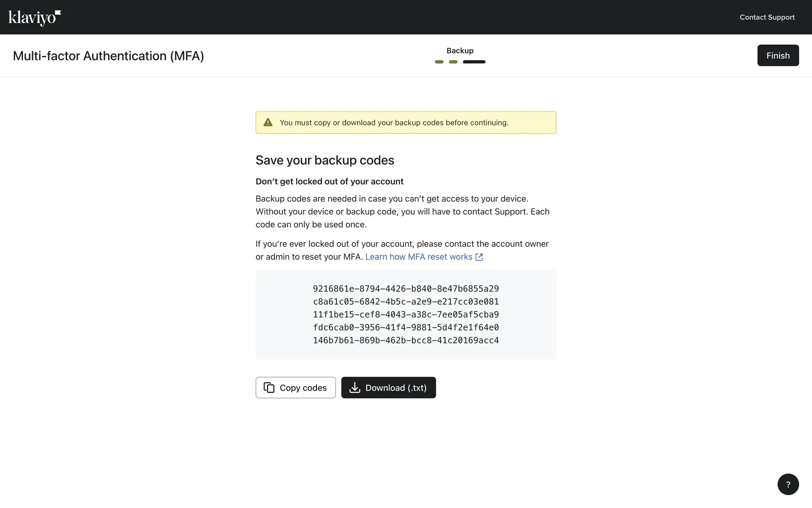Click the backup code starting 11f1be15
Screen dimensions: 812x508
(x=406, y=315)
